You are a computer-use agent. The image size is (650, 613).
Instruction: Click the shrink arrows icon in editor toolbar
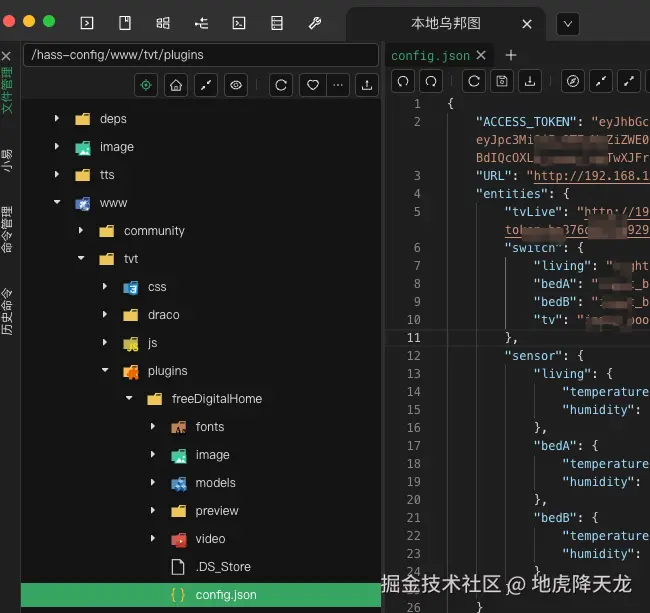(x=601, y=81)
